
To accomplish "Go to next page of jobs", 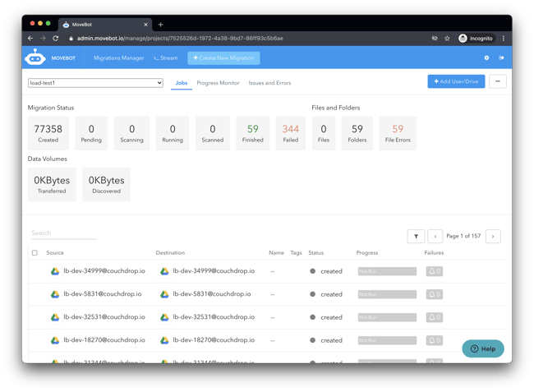I will 493,237.
